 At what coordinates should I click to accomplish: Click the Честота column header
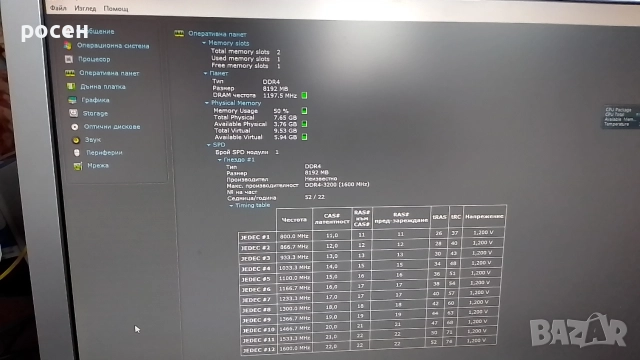294,220
